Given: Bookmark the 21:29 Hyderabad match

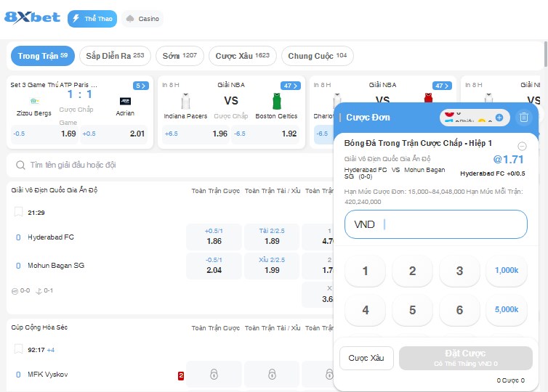Looking at the screenshot, I should coord(18,212).
